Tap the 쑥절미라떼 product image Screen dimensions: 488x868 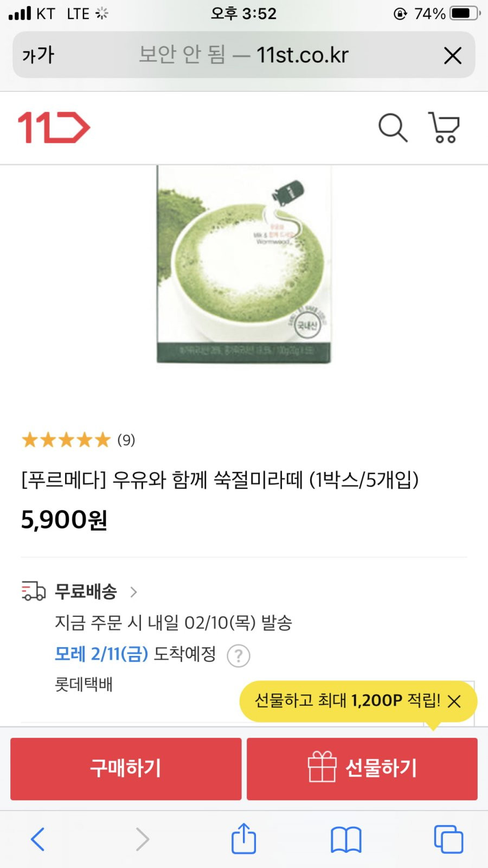point(243,265)
